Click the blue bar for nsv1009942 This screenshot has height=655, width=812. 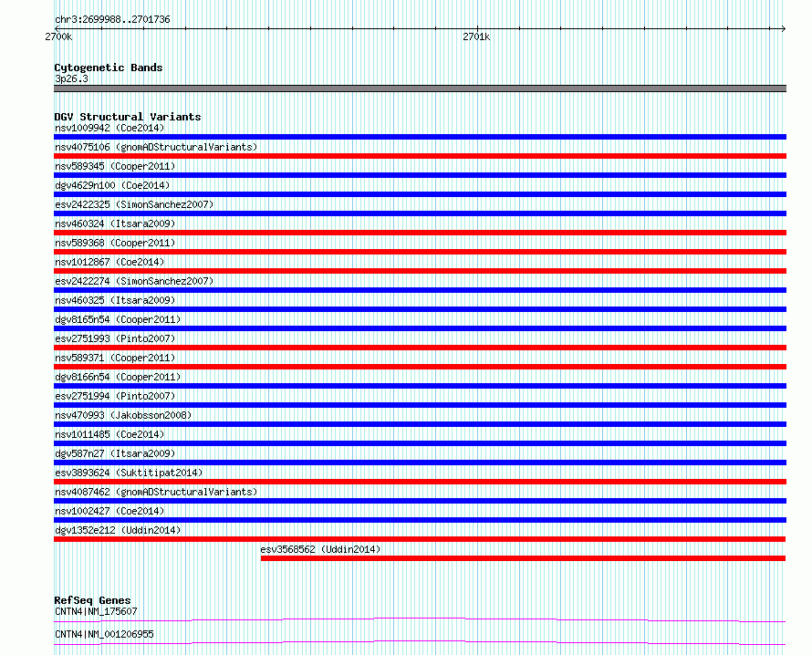pyautogui.click(x=420, y=137)
